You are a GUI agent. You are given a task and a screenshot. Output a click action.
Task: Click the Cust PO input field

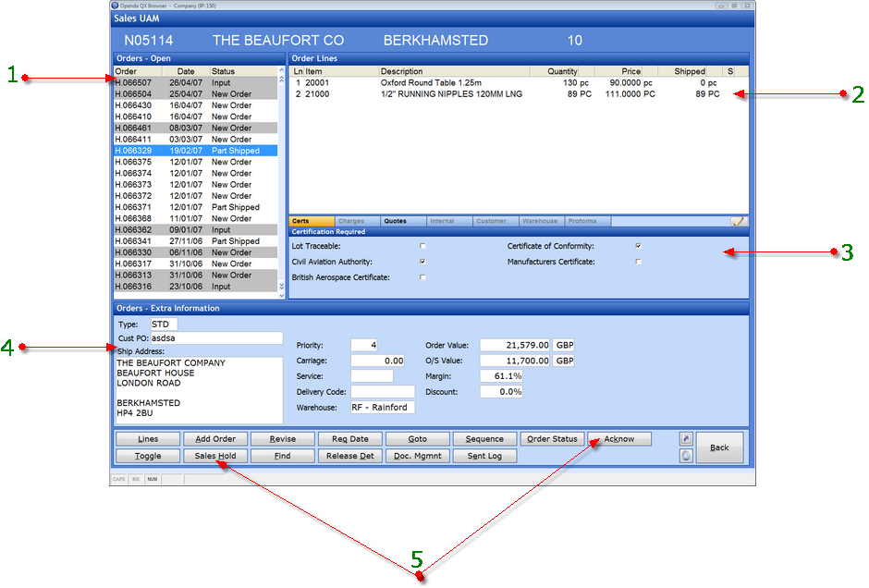click(216, 338)
